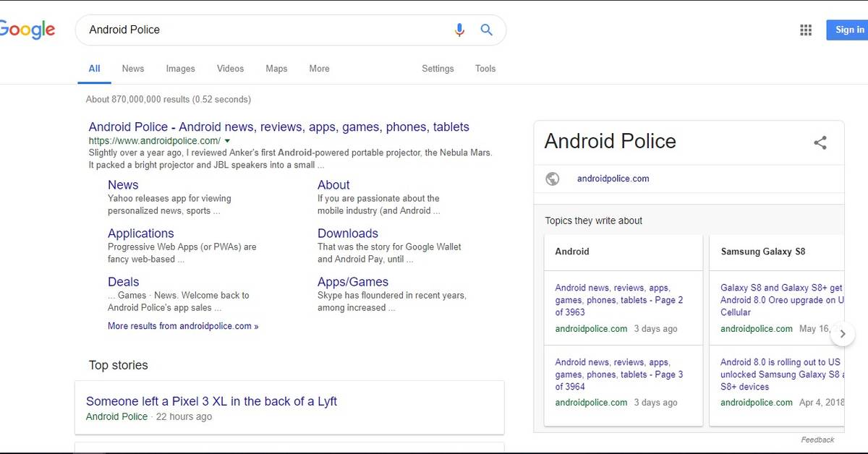Click the Feedback link under knowledge panel

coord(817,440)
